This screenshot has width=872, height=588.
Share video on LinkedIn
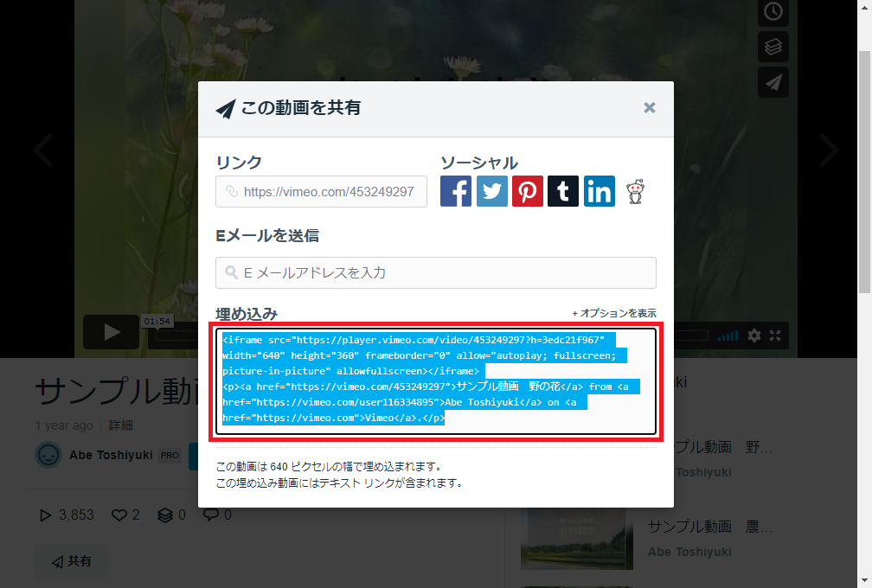pyautogui.click(x=599, y=191)
